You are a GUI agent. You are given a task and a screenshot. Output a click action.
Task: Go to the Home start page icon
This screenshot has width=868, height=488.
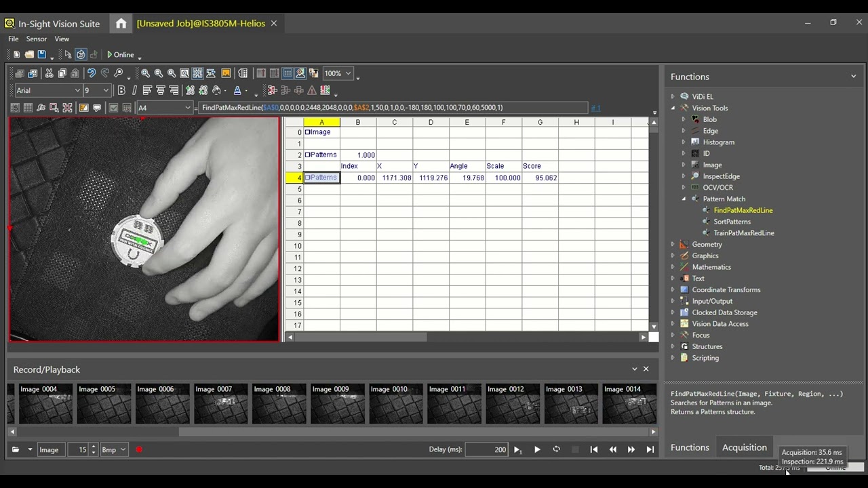121,23
